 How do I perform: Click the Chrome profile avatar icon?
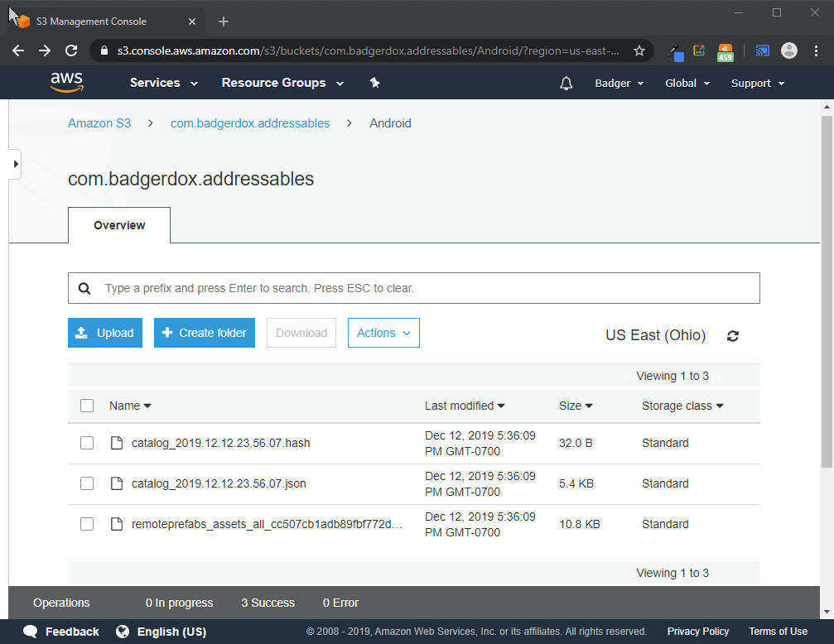pyautogui.click(x=788, y=50)
